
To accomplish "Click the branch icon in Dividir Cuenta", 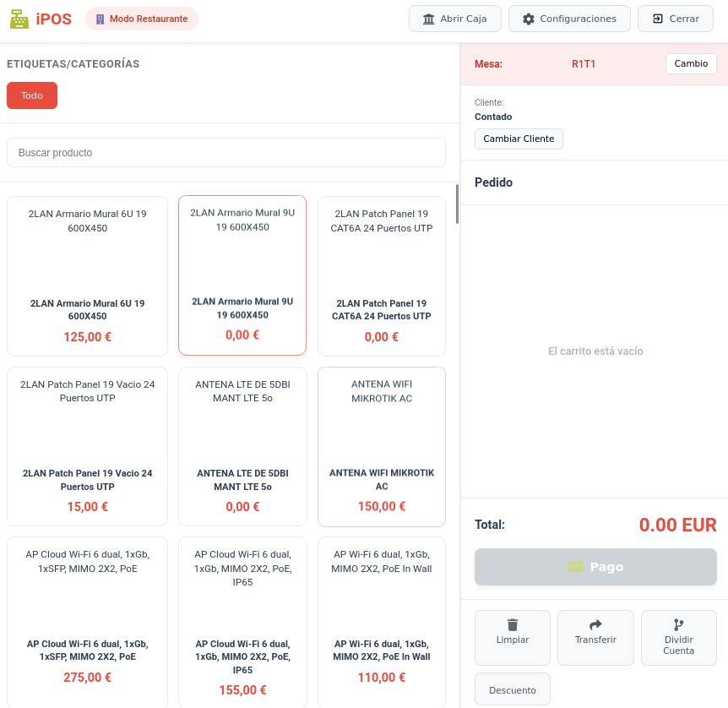I will point(678,625).
